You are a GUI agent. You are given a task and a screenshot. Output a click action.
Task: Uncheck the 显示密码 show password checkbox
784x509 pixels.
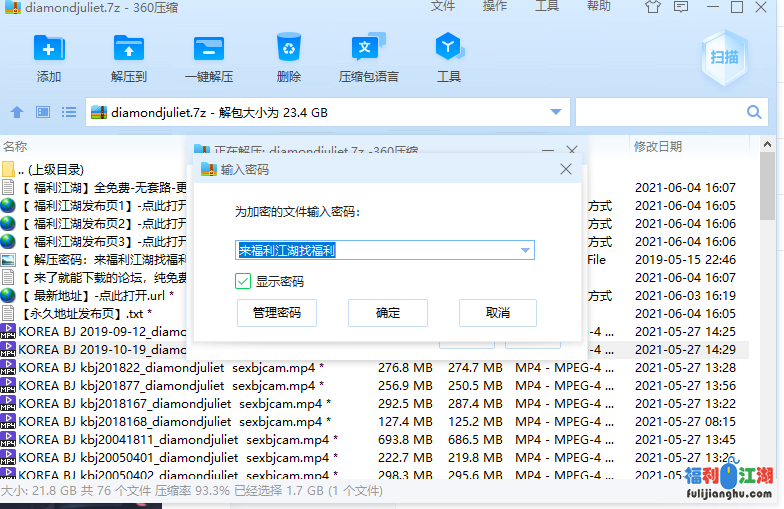[x=243, y=281]
